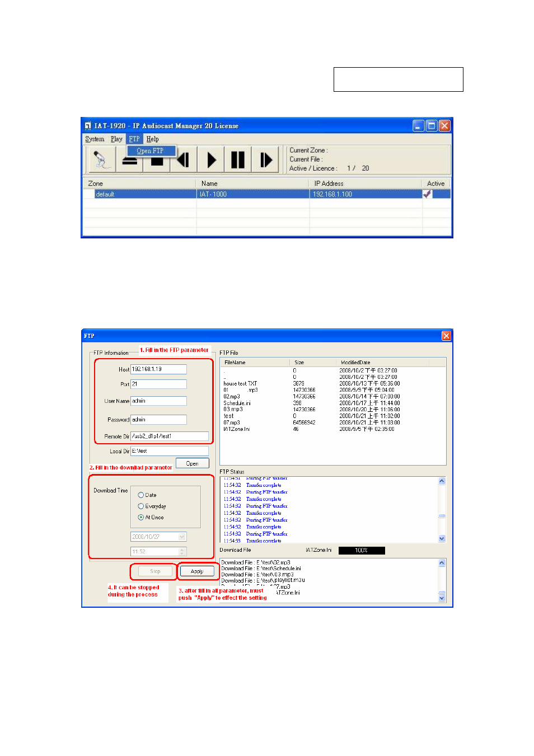Toggle the Active checkmark for default zone
534x756 pixels.
pos(427,194)
